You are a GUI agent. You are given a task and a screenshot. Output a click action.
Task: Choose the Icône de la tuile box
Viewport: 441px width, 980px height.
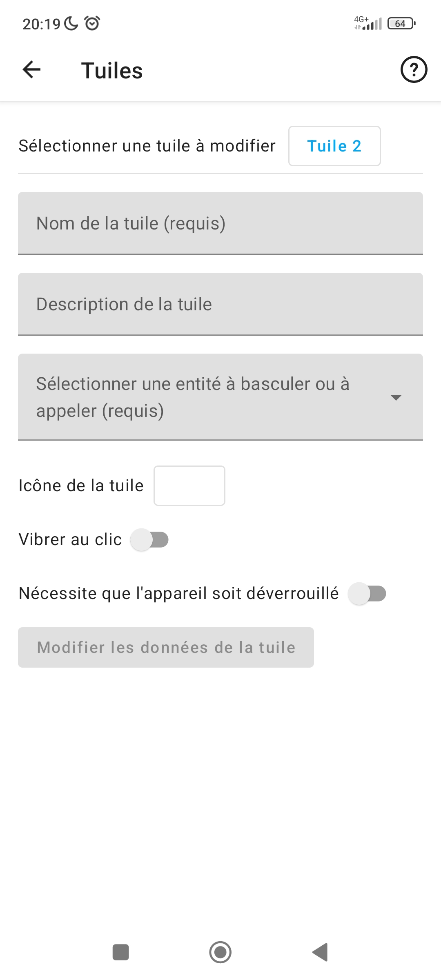click(189, 486)
